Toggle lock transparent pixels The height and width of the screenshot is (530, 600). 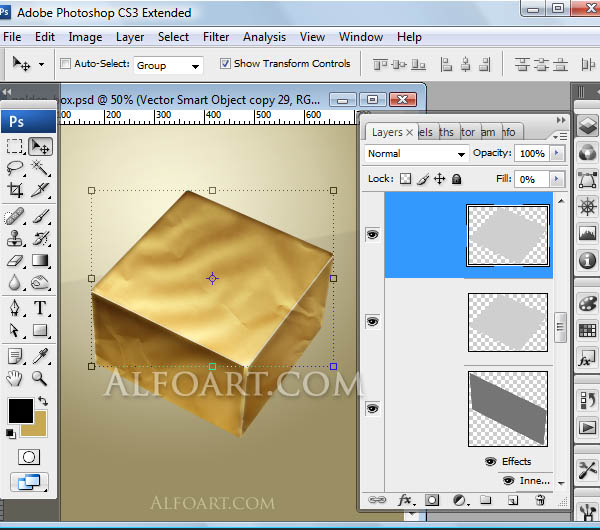(x=405, y=179)
